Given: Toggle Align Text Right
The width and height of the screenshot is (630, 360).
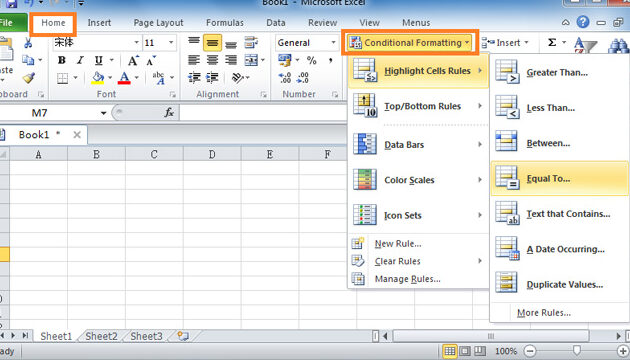Looking at the screenshot, I should (231, 60).
